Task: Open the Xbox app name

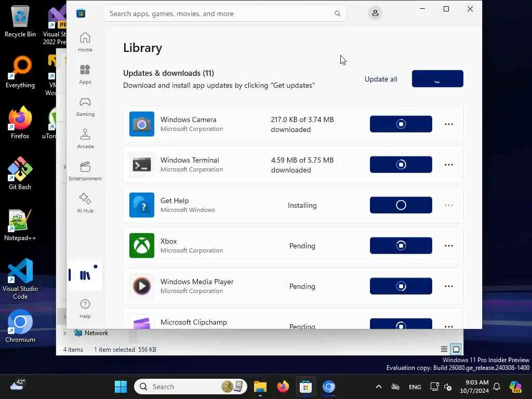Action: [x=169, y=241]
